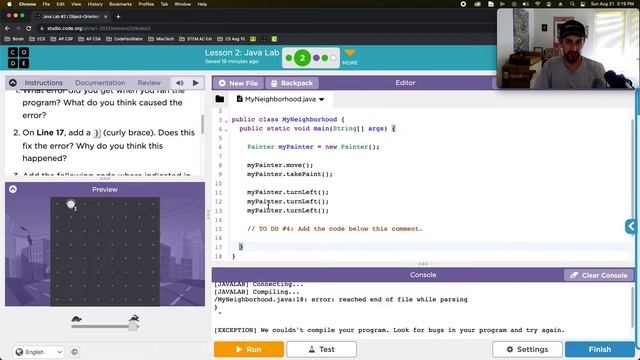This screenshot has width=640, height=360.
Task: Play the instructions audio
Action: coord(196,83)
